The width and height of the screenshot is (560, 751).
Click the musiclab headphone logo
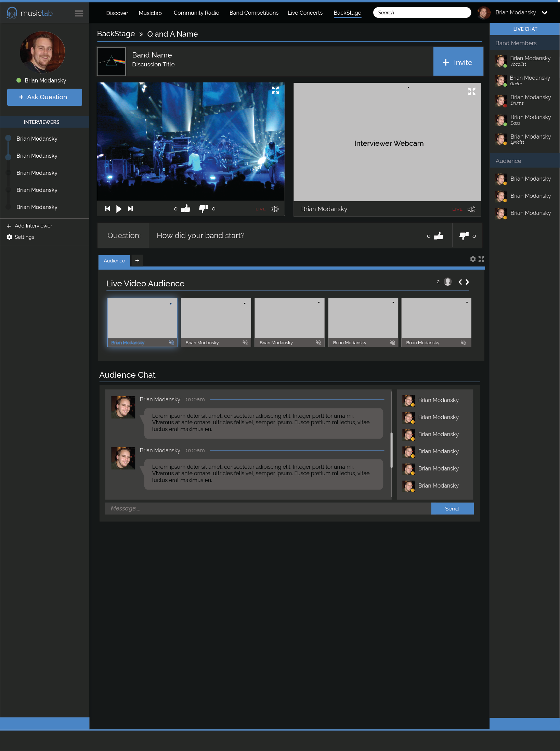point(12,13)
